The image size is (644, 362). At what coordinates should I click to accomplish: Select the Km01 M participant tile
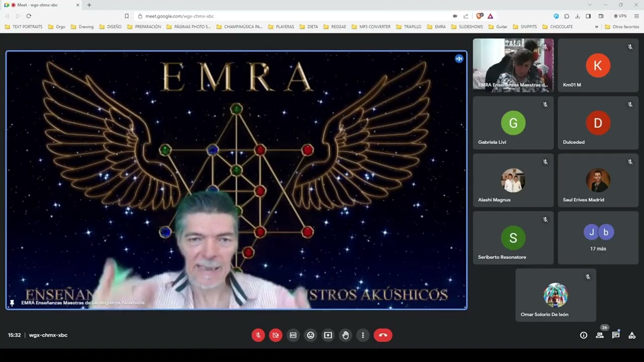point(598,65)
